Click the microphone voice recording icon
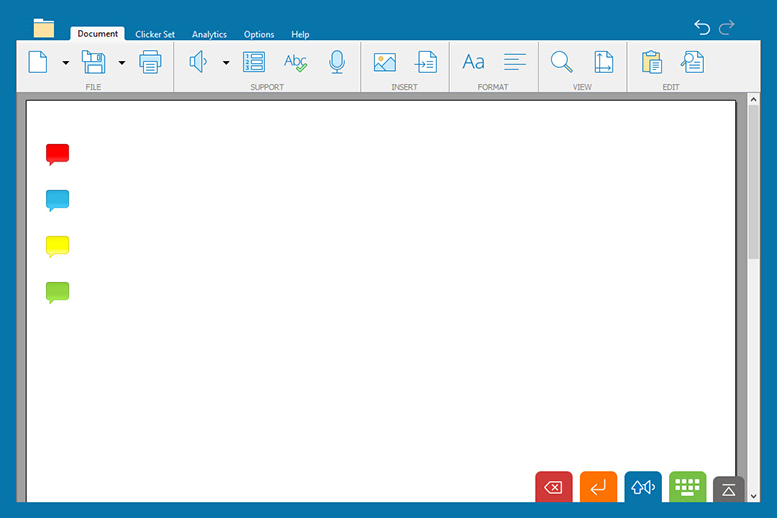777x518 pixels. [x=337, y=62]
